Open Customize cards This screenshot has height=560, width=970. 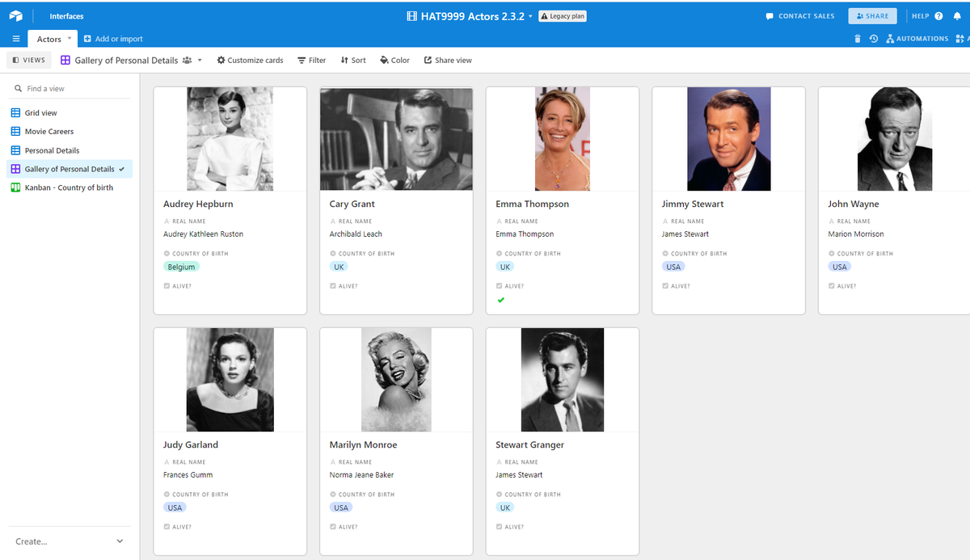coord(250,60)
